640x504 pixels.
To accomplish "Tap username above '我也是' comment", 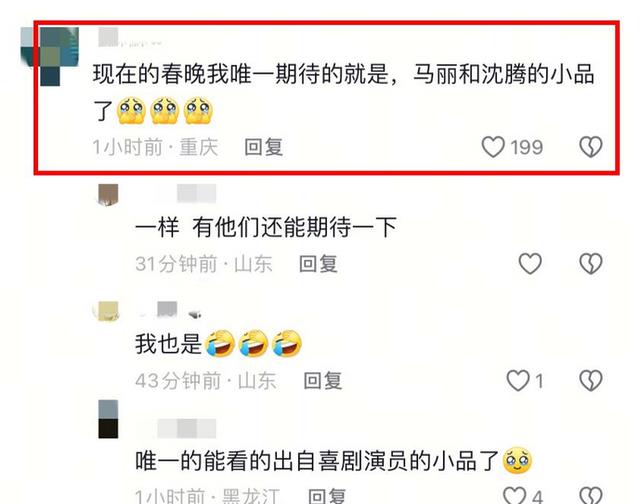I will 169,310.
